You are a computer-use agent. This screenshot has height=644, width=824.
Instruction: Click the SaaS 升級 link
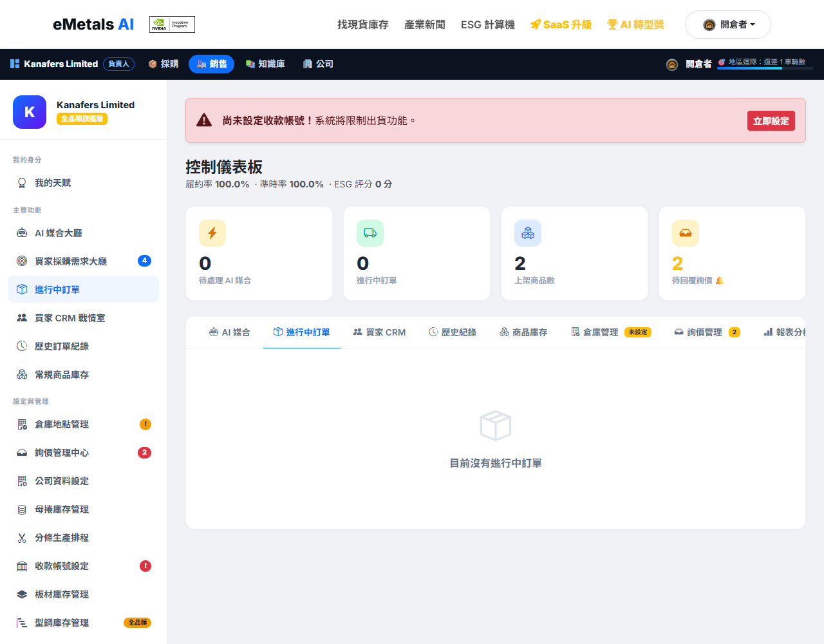coord(561,24)
